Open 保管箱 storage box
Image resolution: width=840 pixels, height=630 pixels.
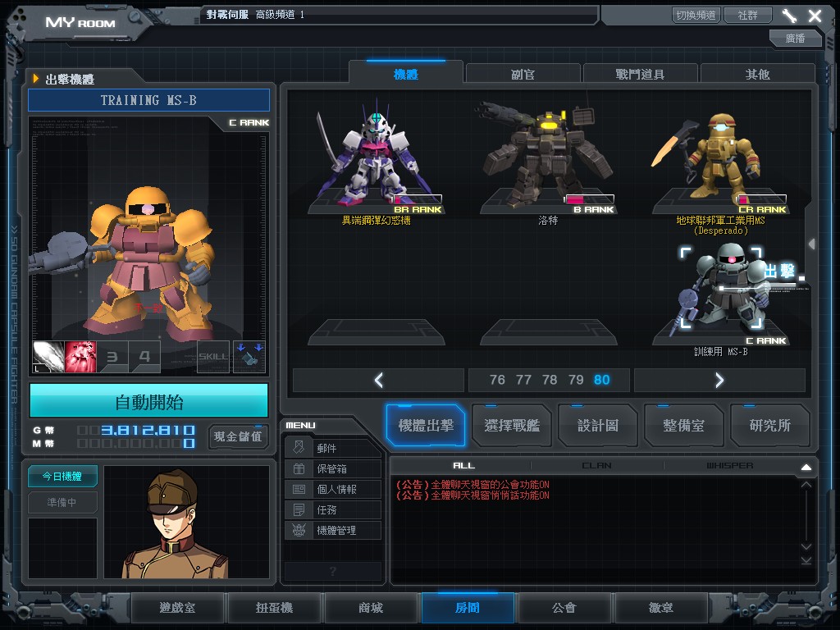tap(333, 468)
